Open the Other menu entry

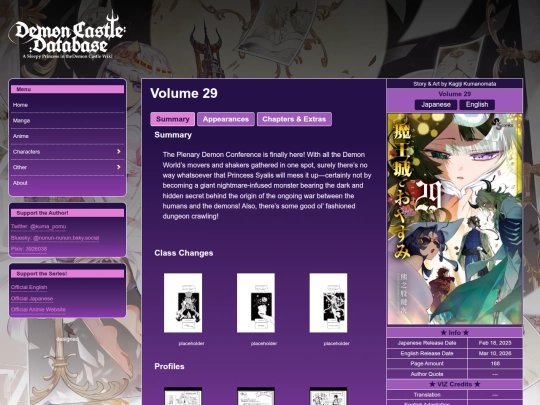click(x=67, y=167)
